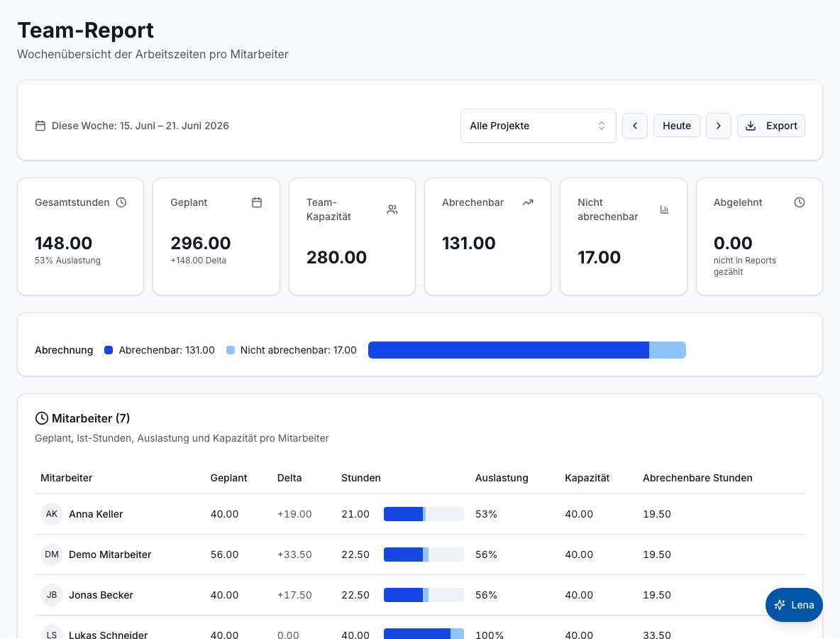Image resolution: width=840 pixels, height=639 pixels.
Task: Click the 148.00 Gesamtstunden value
Action: tap(64, 243)
